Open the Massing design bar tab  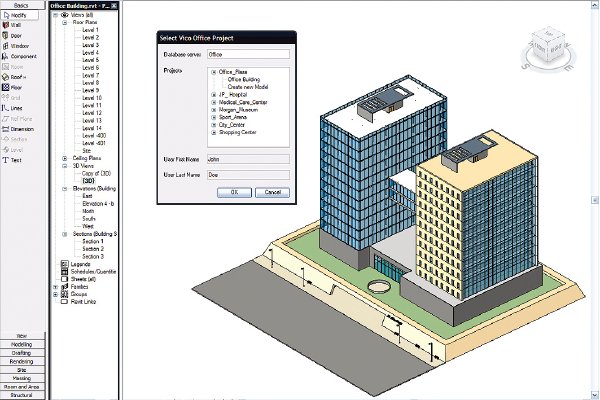coord(22,378)
